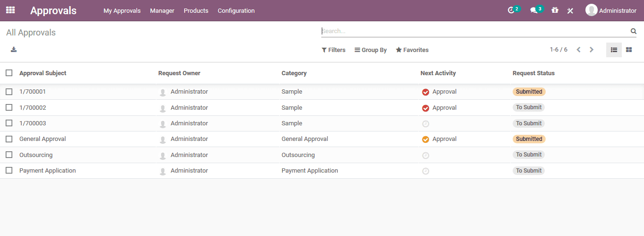Check the box for row 1/700002
Screen dimensions: 644x236
(9, 107)
